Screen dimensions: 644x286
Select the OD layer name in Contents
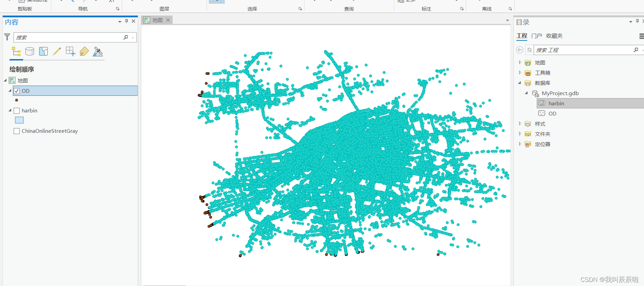click(26, 91)
